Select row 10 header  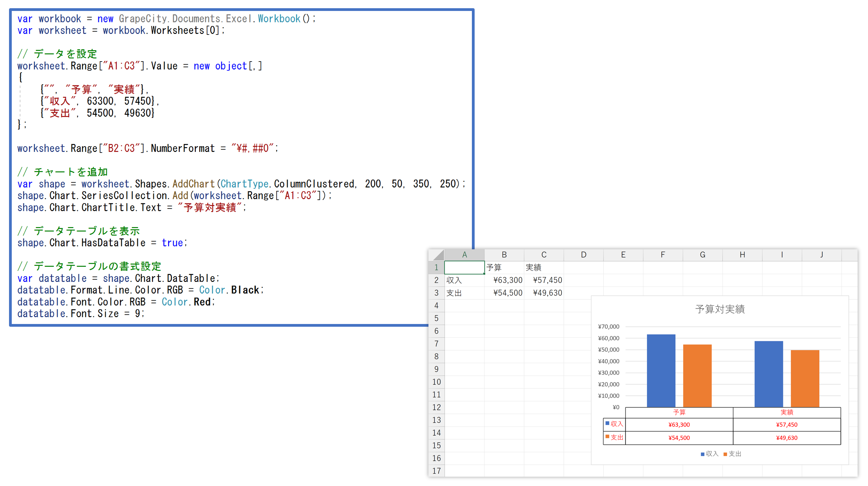coord(436,382)
